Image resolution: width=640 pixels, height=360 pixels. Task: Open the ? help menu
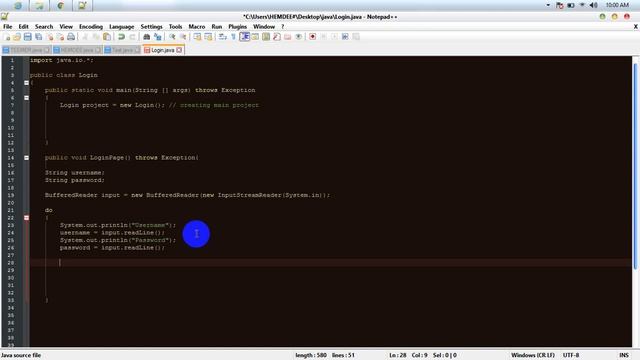click(282, 27)
